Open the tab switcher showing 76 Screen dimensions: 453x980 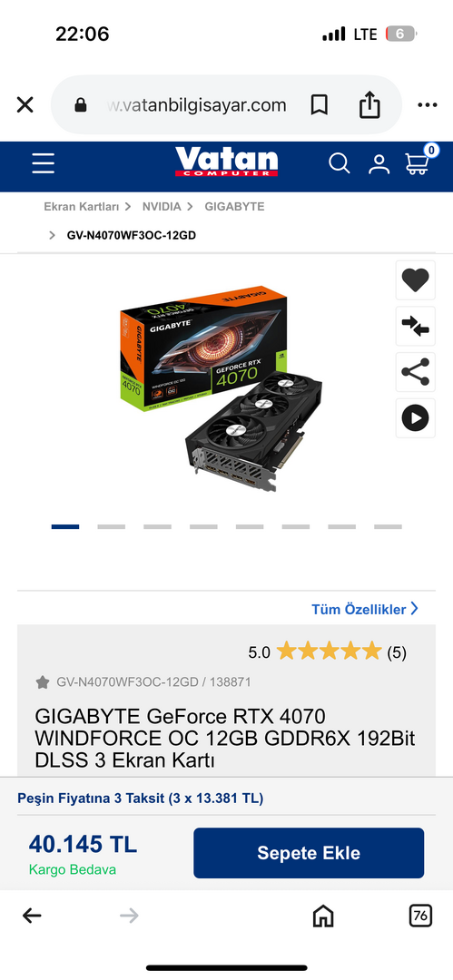point(420,916)
